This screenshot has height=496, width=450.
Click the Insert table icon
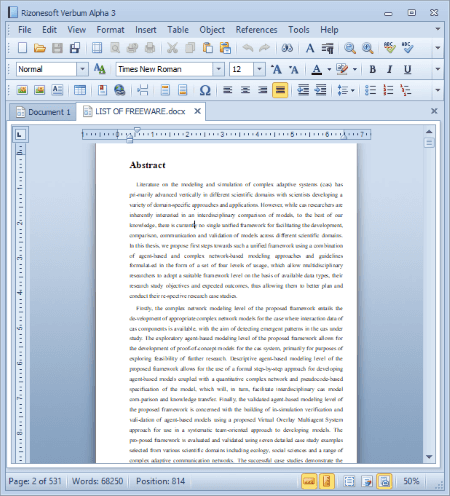pos(80,90)
